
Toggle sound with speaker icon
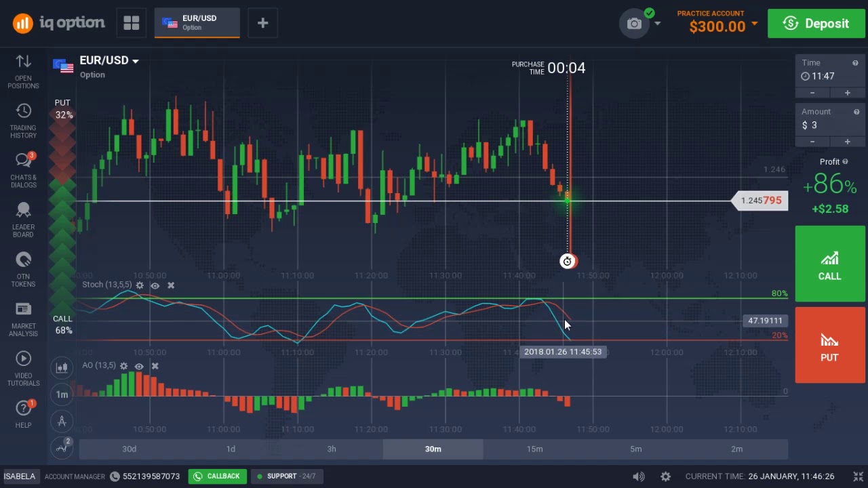(639, 476)
